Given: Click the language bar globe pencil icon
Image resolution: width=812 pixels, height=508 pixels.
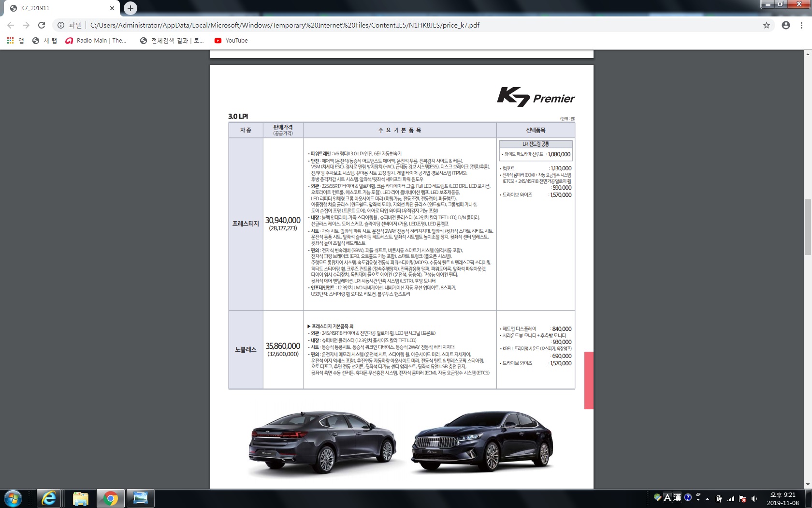Looking at the screenshot, I should point(657,497).
